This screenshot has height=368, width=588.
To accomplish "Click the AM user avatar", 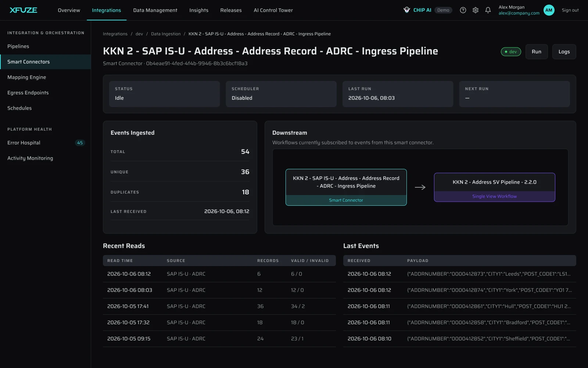I will [549, 10].
